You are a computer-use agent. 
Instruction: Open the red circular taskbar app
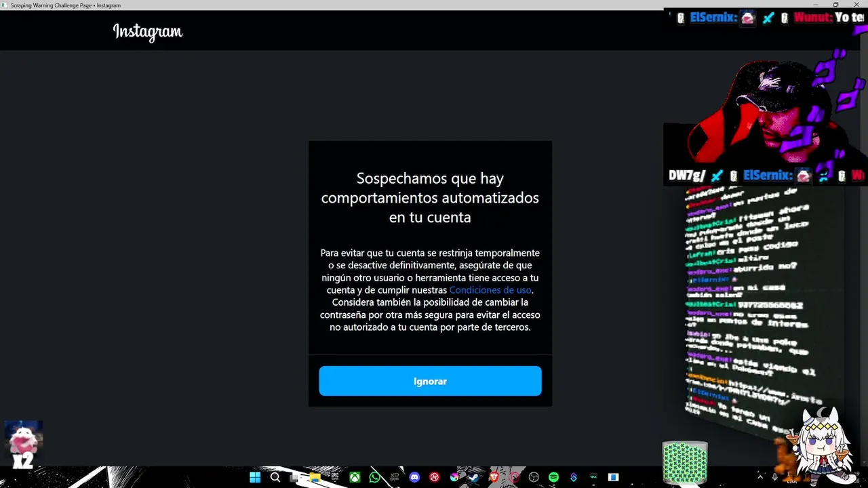435,477
